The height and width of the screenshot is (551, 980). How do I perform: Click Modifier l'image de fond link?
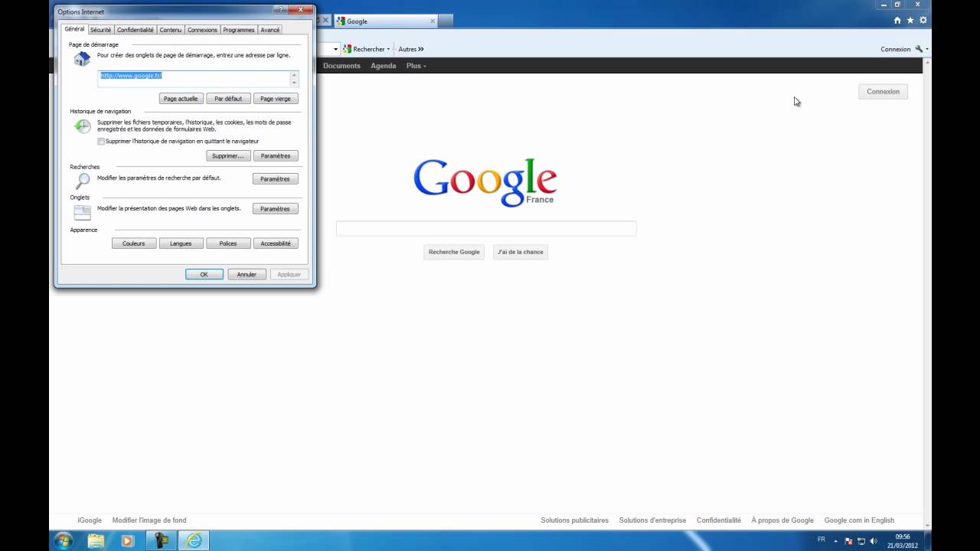(x=149, y=520)
